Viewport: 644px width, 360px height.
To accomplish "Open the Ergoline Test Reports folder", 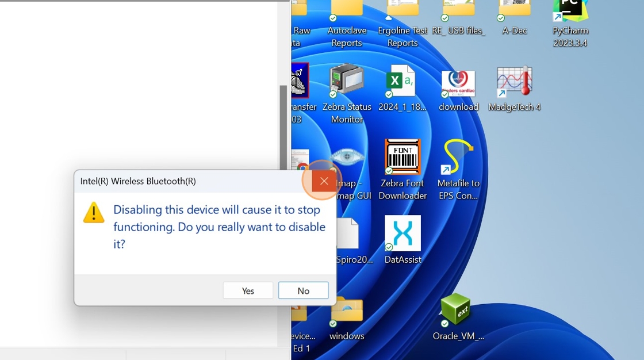I will coord(402,24).
